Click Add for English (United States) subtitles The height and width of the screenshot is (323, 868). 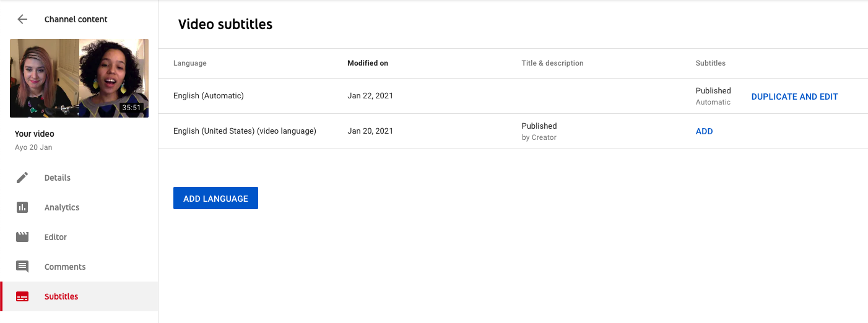(704, 131)
